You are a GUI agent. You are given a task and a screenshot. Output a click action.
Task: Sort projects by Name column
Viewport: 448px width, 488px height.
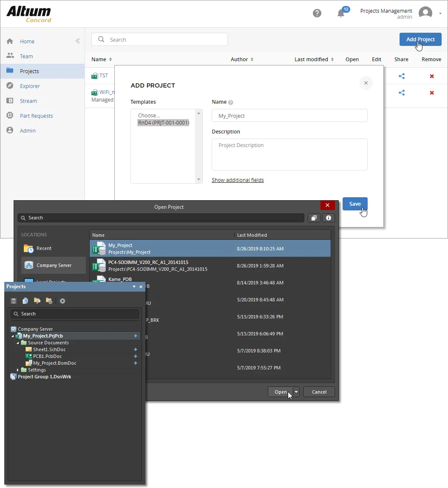102,60
